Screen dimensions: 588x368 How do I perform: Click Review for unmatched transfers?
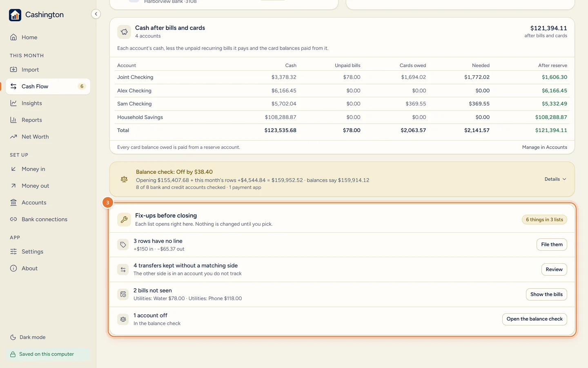click(x=554, y=269)
